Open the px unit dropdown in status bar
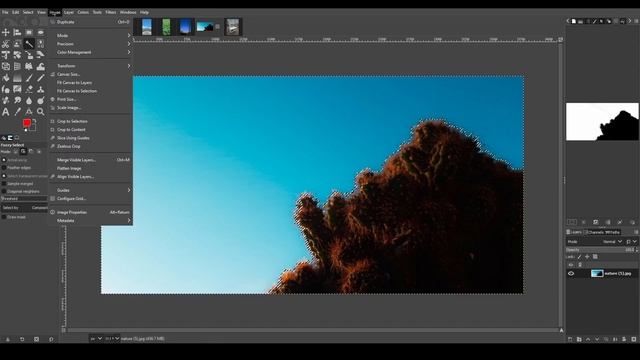 tap(96, 339)
